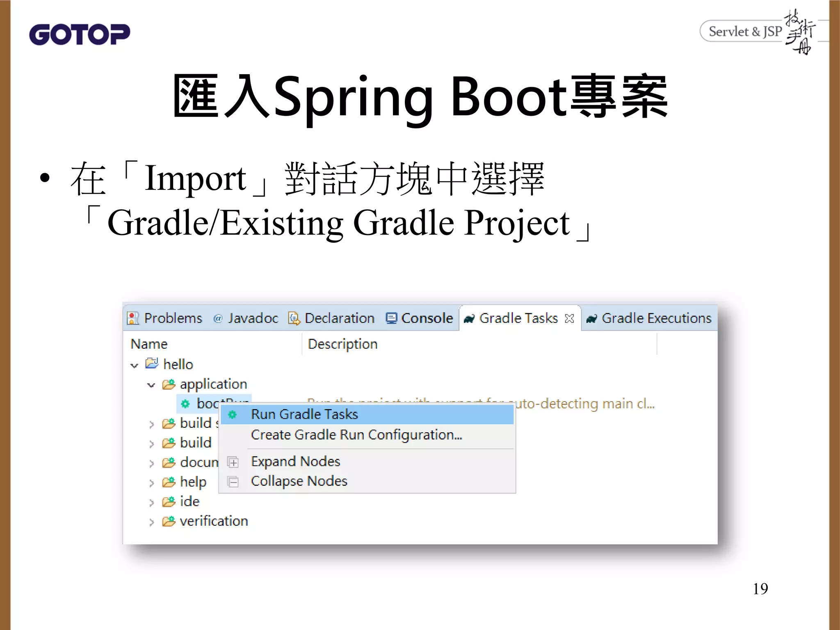840x630 pixels.
Task: Click the Gradle Executions elephant icon
Action: (591, 319)
